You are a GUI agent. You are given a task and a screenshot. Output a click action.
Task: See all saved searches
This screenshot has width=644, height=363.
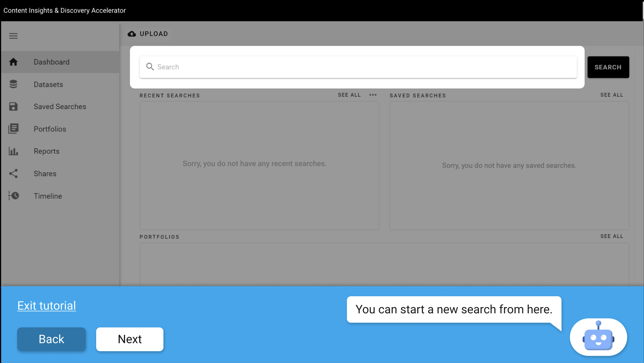pos(612,95)
